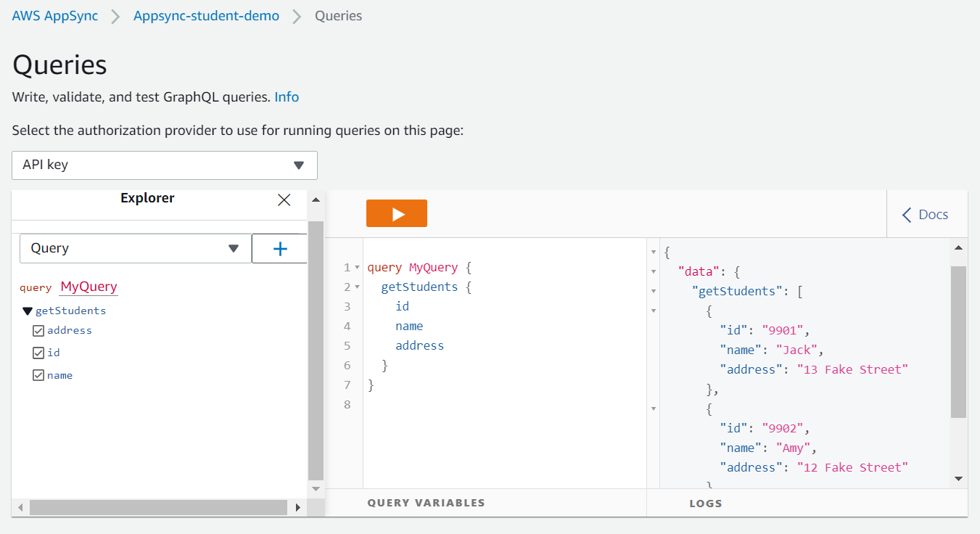The width and height of the screenshot is (980, 534).
Task: Rename the query via the MyQuery link
Action: pyautogui.click(x=88, y=286)
